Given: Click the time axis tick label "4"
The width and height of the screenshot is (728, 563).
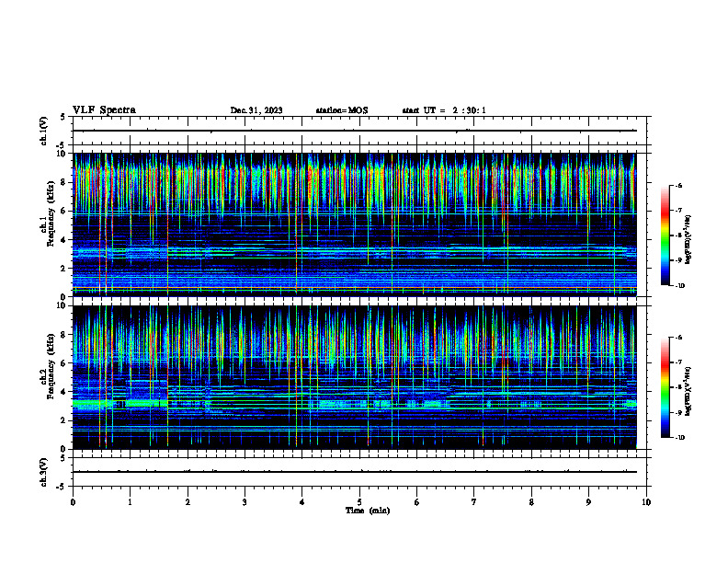Looking at the screenshot, I should [302, 502].
